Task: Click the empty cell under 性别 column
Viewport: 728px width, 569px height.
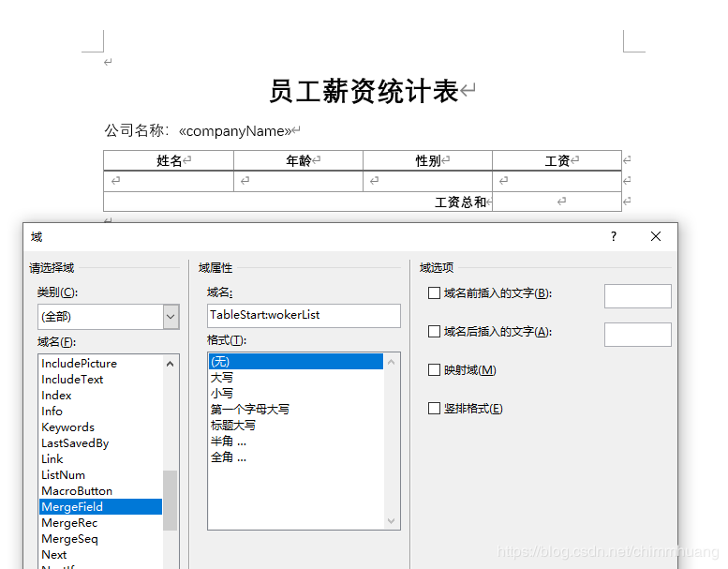Action: (x=427, y=181)
